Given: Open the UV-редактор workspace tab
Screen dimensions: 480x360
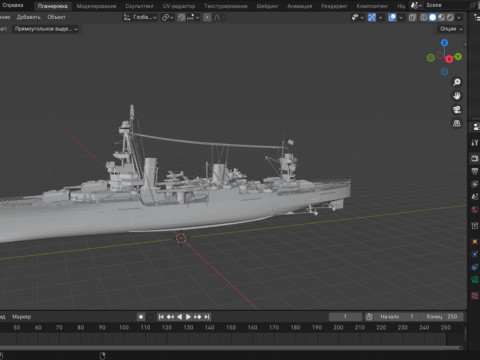Looking at the screenshot, I should (x=179, y=6).
